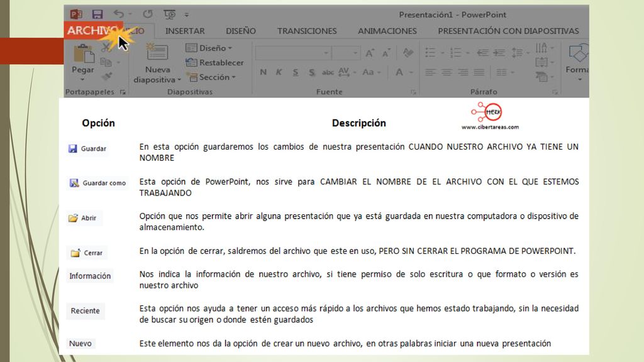Viewport: 644px width, 362px height.
Task: Expand the Nueva diapositiva dropdown arrow
Action: point(179,80)
